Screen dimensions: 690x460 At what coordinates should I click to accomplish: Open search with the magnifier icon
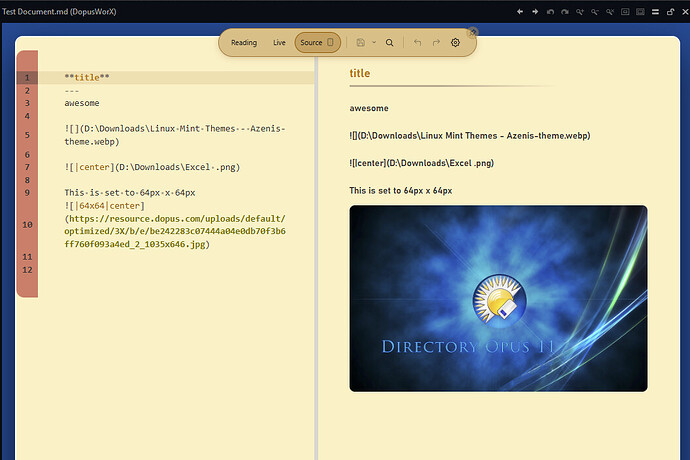click(389, 43)
